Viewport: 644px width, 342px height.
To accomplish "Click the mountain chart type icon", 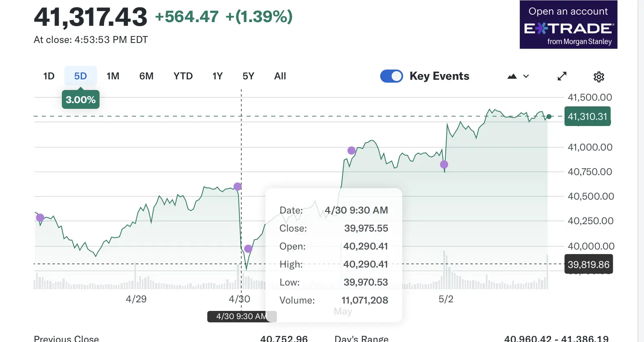I will (512, 76).
